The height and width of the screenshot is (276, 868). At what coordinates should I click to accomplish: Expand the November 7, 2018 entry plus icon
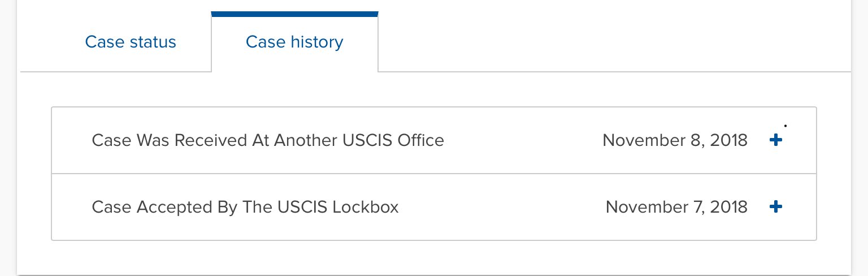[x=776, y=207]
